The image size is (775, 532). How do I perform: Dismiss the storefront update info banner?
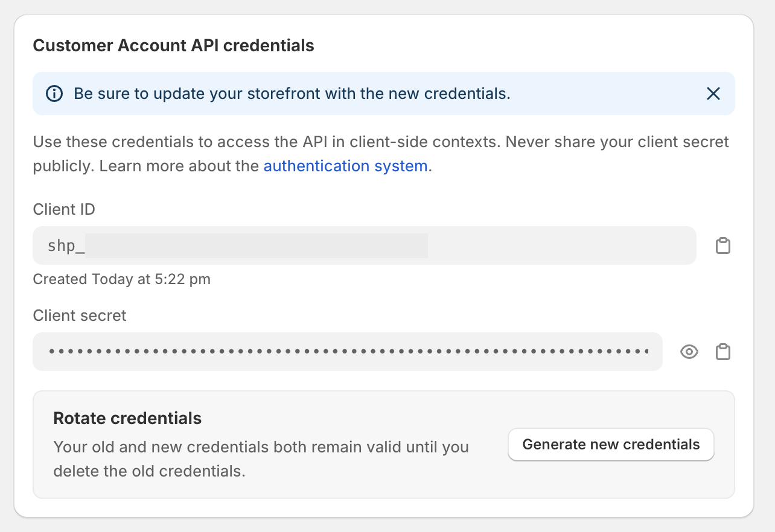pos(713,93)
